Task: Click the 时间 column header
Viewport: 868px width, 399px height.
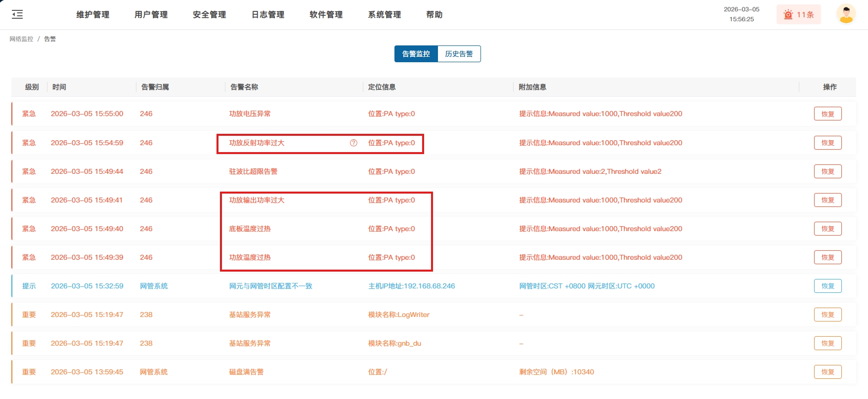Action: click(59, 87)
